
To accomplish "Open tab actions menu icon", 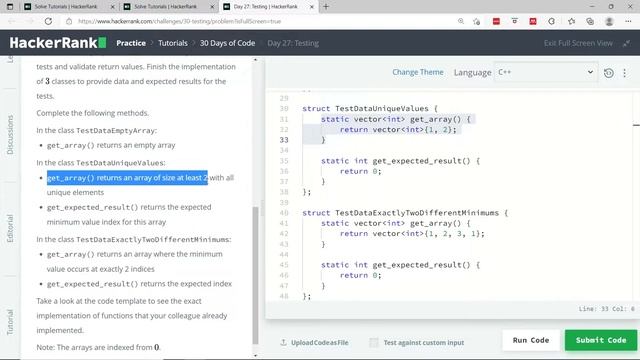I will (10, 7).
